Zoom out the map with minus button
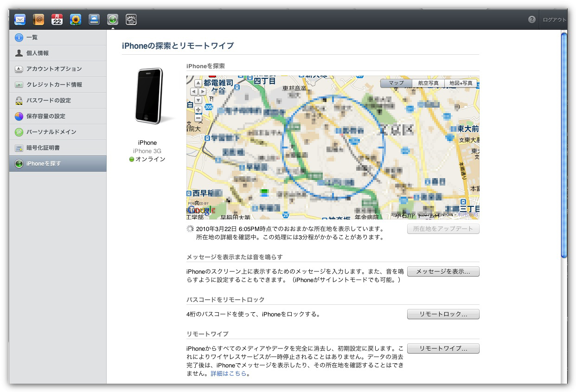This screenshot has width=576, height=392. [198, 118]
